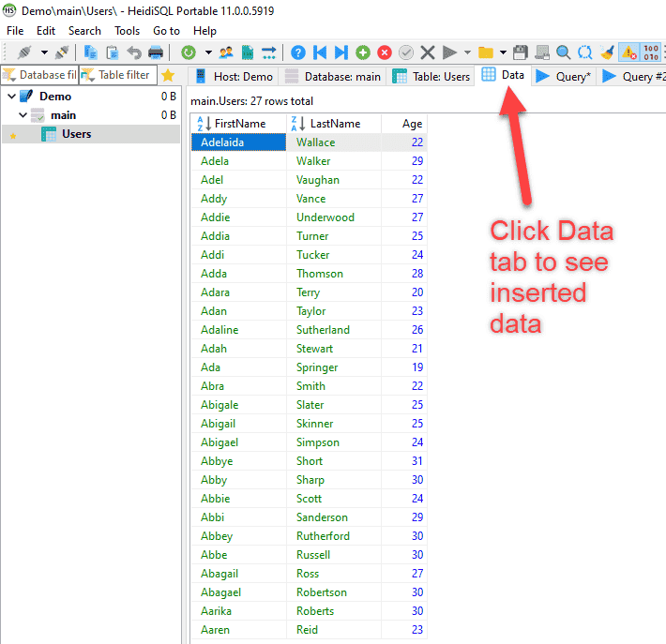Open the Help menu
Image resolution: width=666 pixels, height=644 pixels.
coord(204,31)
